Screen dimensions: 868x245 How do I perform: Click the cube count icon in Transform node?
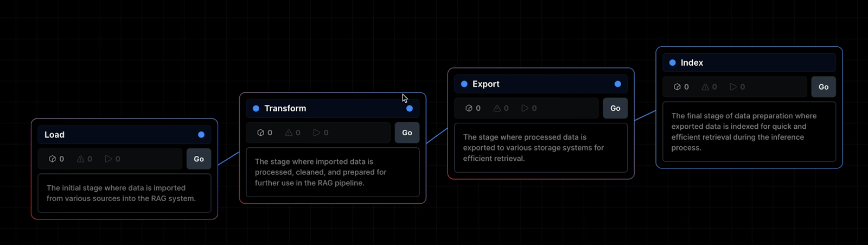point(260,133)
